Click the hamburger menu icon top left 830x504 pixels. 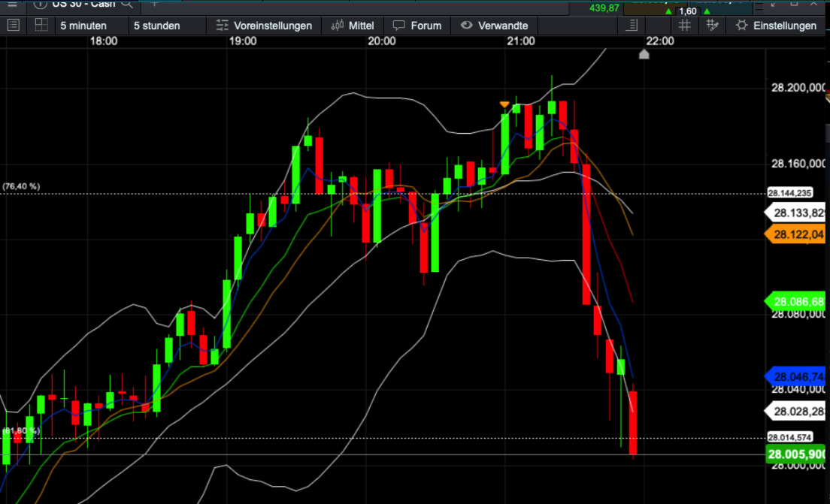[x=12, y=5]
